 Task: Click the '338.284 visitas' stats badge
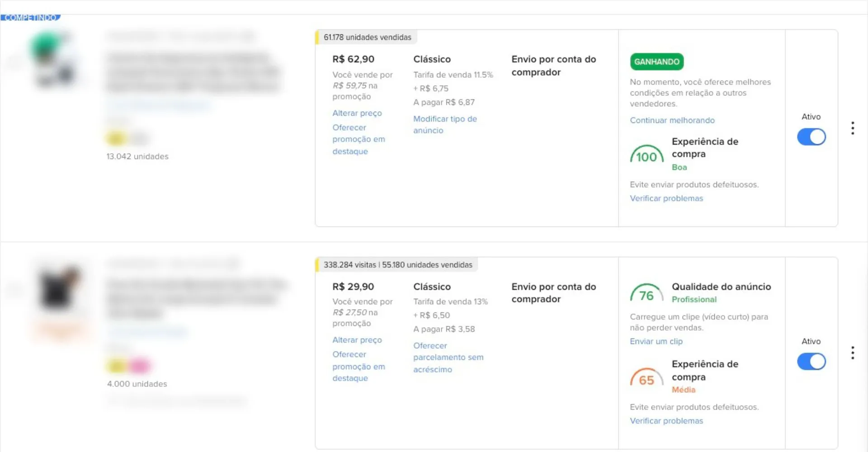click(397, 265)
